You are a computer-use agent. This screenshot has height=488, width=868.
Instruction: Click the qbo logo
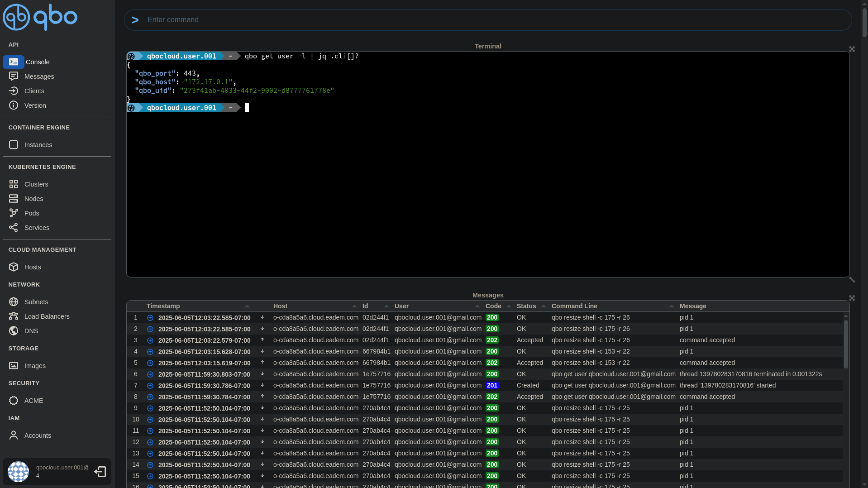point(40,17)
